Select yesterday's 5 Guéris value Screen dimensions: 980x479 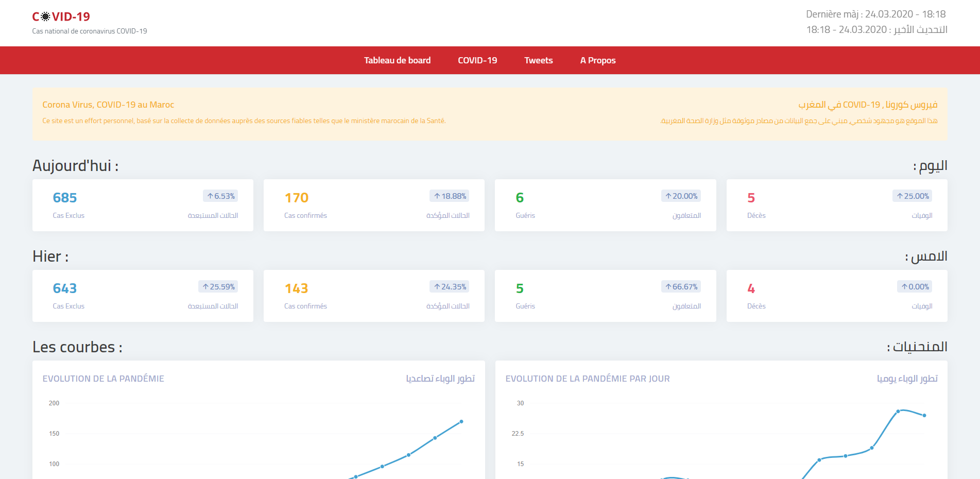click(520, 288)
